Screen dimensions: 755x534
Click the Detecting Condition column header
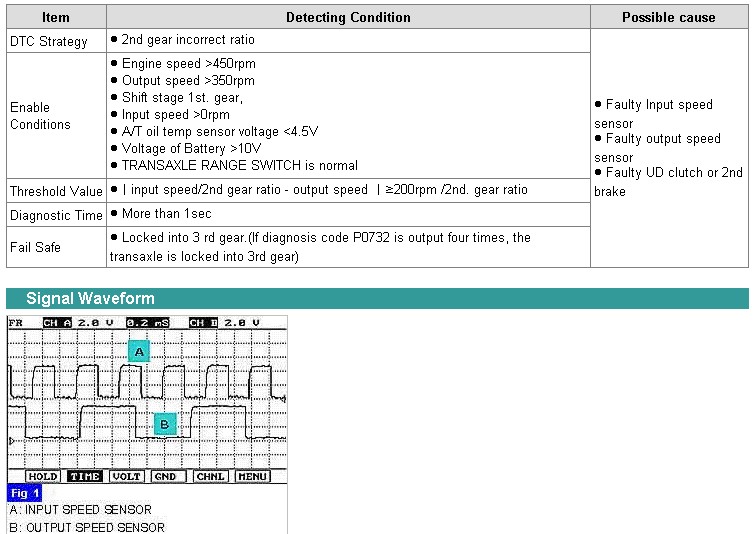coord(348,17)
